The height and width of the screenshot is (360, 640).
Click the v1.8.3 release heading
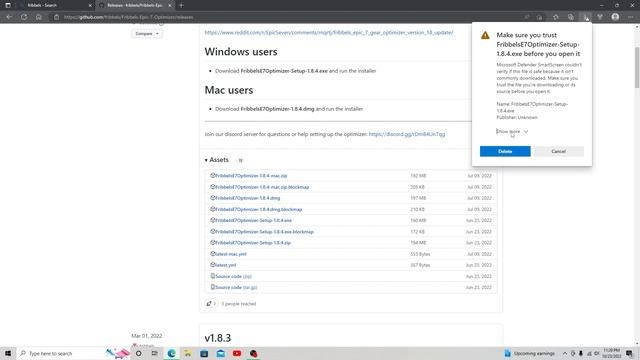pos(218,338)
